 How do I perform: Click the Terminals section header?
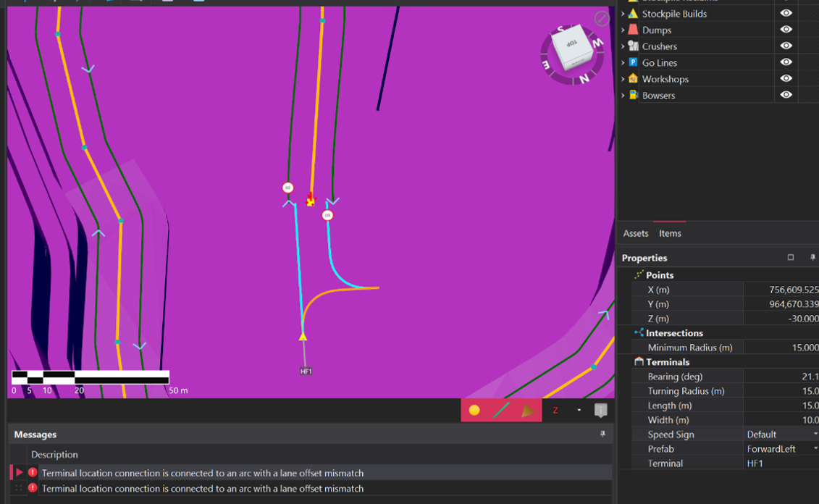click(x=668, y=362)
